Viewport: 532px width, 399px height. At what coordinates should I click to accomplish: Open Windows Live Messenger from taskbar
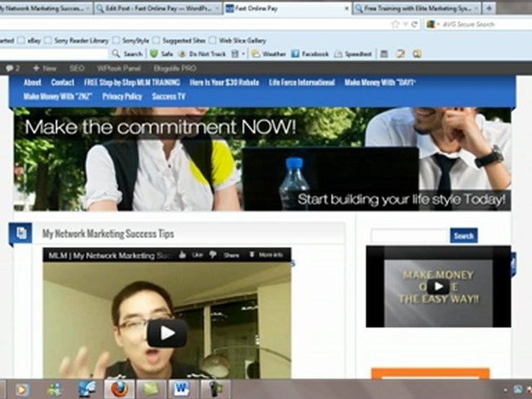coord(55,390)
